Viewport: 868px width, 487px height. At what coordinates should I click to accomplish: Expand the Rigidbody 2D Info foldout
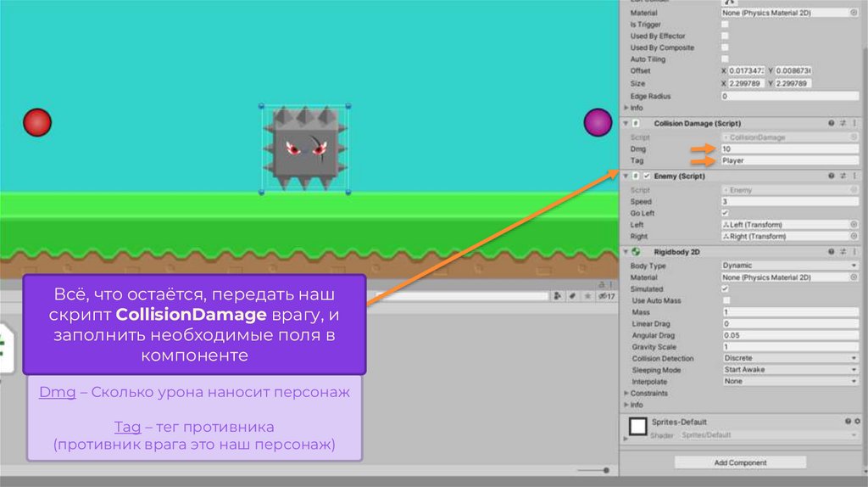click(626, 405)
